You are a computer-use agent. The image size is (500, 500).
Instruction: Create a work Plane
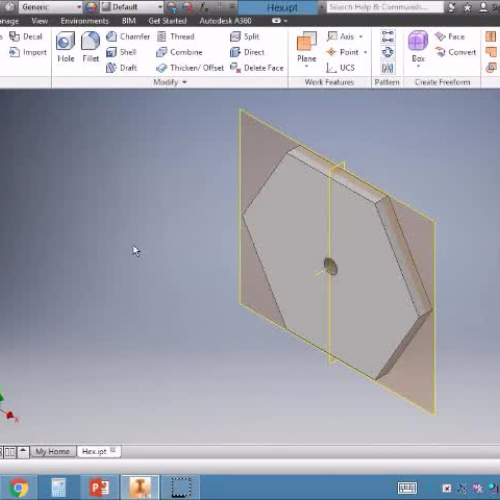pos(306,47)
